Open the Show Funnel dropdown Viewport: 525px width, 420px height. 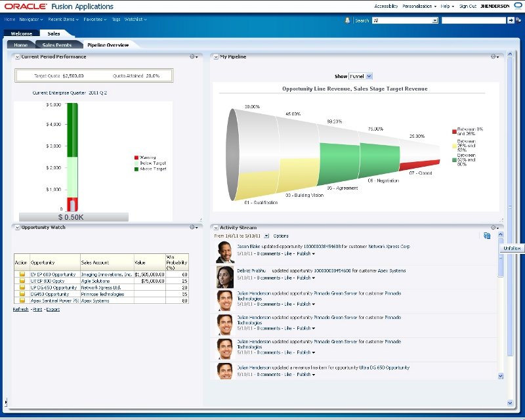360,76
